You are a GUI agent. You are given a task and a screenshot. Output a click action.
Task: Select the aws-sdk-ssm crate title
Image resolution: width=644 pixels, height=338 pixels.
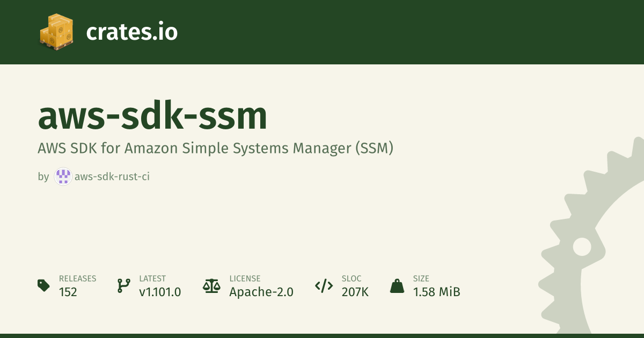tap(152, 116)
